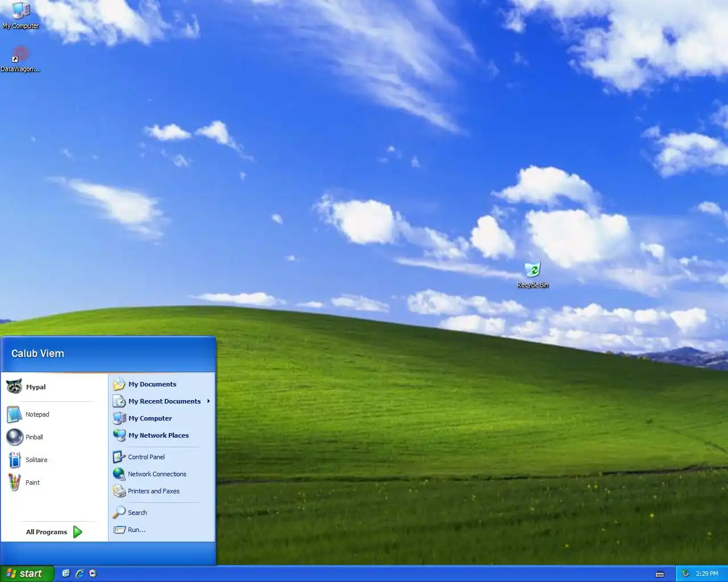Click the Network Connections icon
Viewport: 728px width, 582px height.
(x=119, y=474)
